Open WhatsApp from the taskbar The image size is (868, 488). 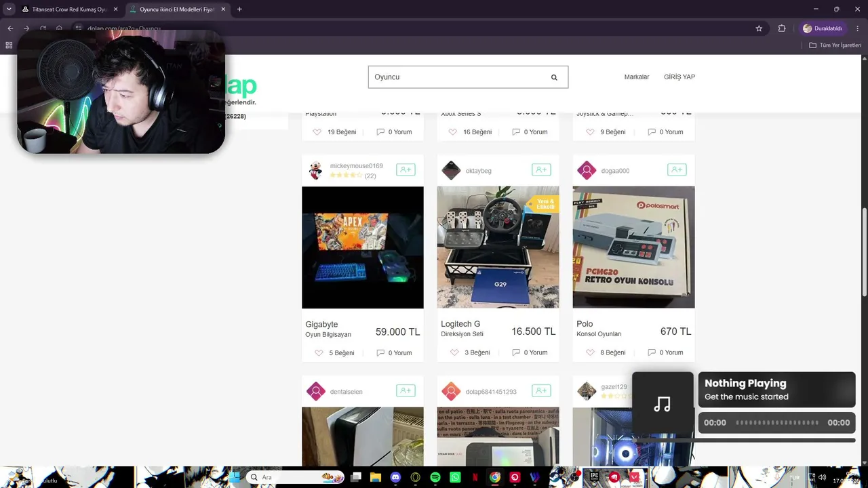455,477
